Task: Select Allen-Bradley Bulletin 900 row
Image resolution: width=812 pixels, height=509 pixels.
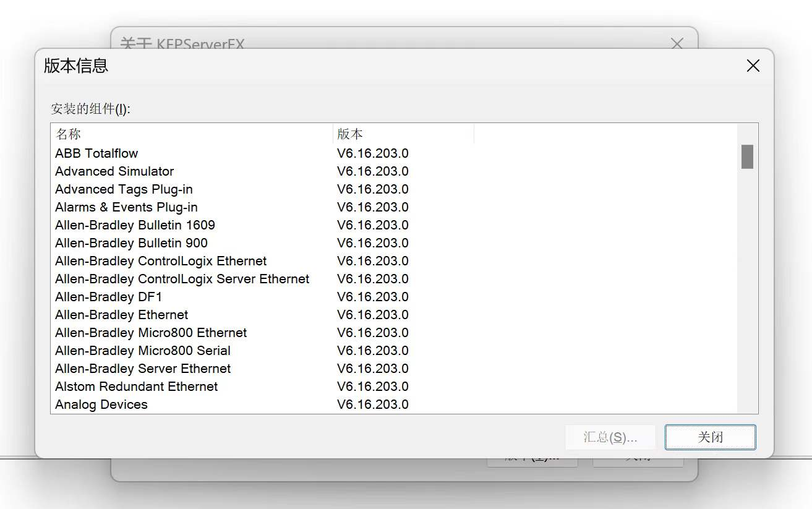Action: pyautogui.click(x=131, y=243)
